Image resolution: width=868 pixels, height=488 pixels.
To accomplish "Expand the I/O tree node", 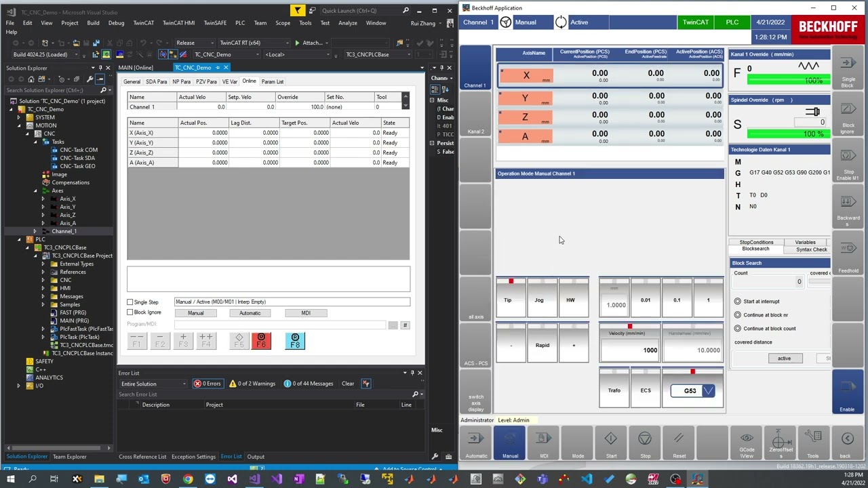I will pyautogui.click(x=19, y=386).
